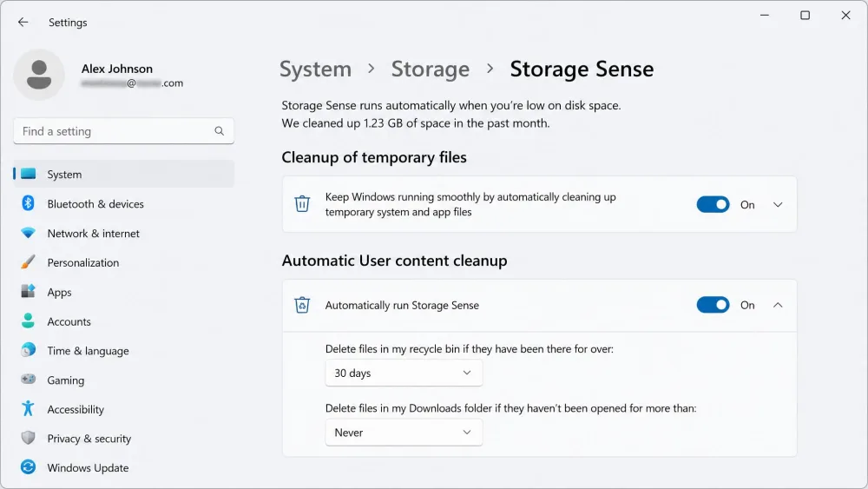Click the recycle bin icon for Storage Sense
Image resolution: width=868 pixels, height=489 pixels.
(302, 305)
